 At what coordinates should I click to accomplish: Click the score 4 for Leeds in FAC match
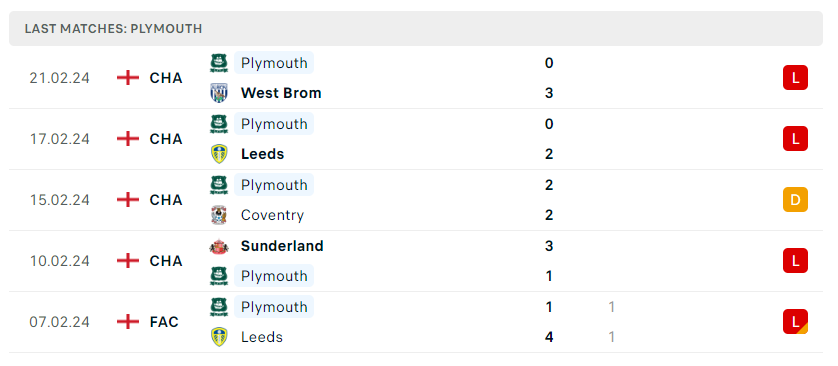[549, 337]
